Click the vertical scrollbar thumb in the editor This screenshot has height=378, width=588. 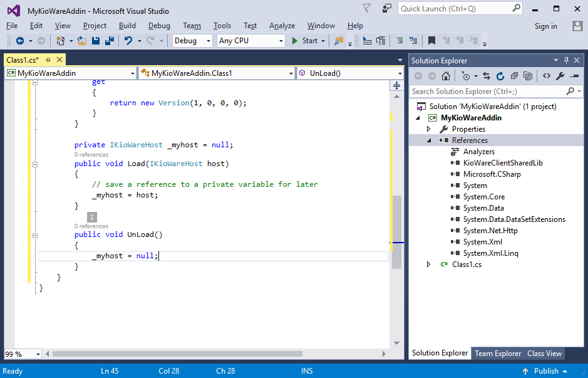[x=396, y=232]
